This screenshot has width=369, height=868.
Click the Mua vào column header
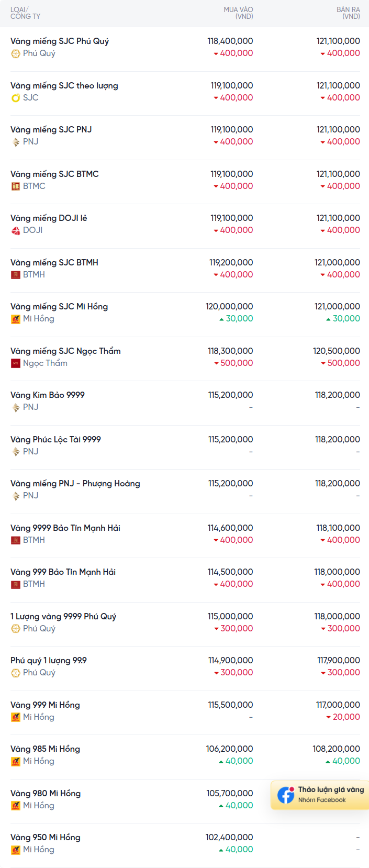(238, 13)
